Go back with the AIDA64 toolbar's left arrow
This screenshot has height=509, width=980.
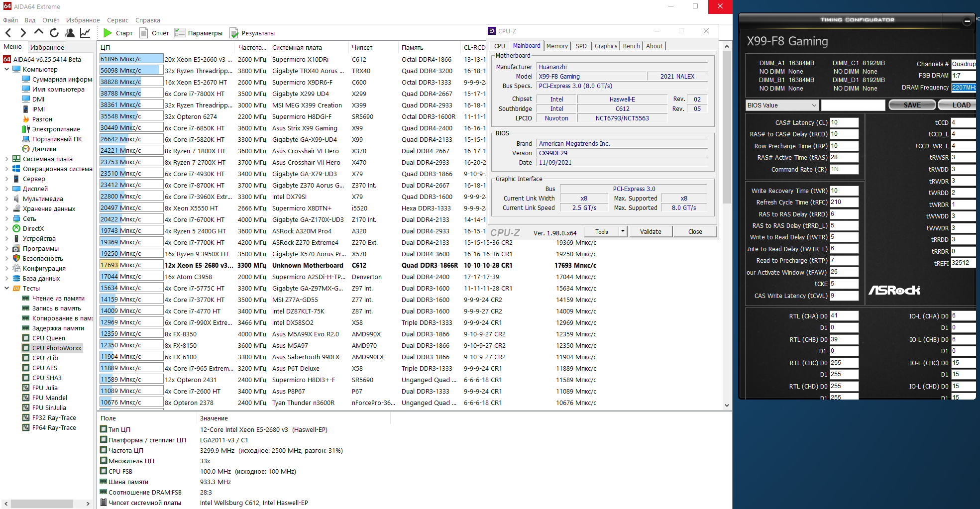pyautogui.click(x=8, y=33)
